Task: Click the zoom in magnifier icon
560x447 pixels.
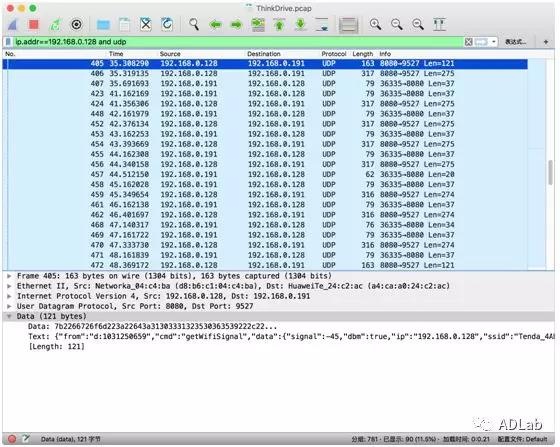Action: (x=375, y=25)
